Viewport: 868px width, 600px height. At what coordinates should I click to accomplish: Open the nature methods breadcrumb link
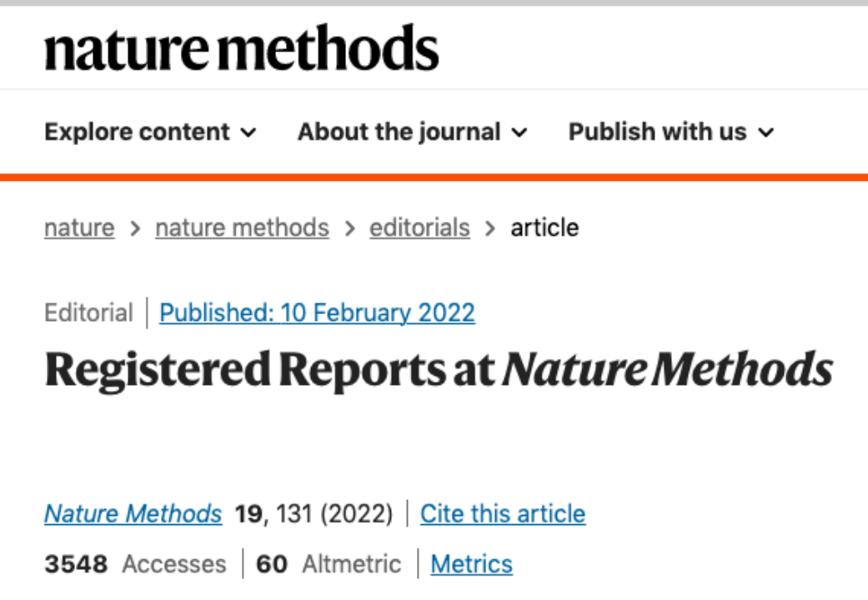(242, 227)
